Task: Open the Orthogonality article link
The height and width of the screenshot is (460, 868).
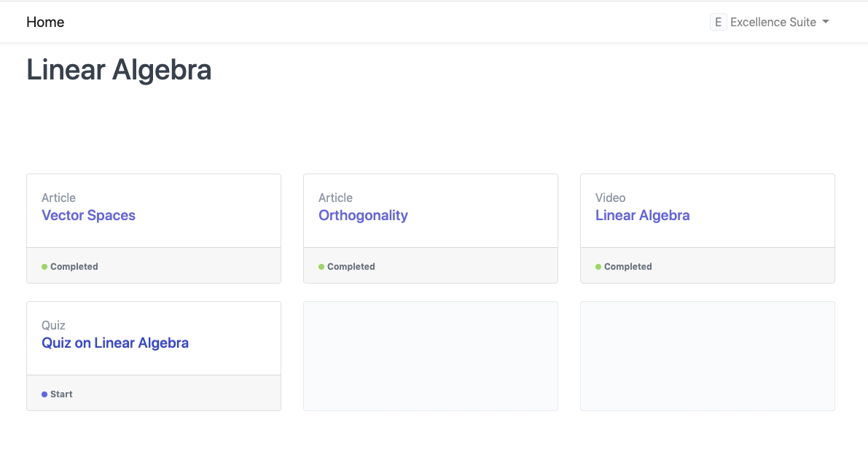Action: pos(363,215)
